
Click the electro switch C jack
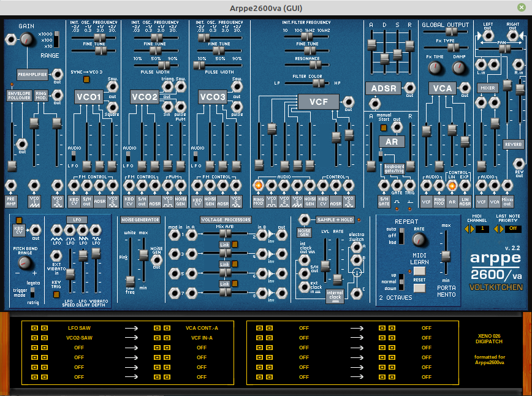pyautogui.click(x=356, y=293)
